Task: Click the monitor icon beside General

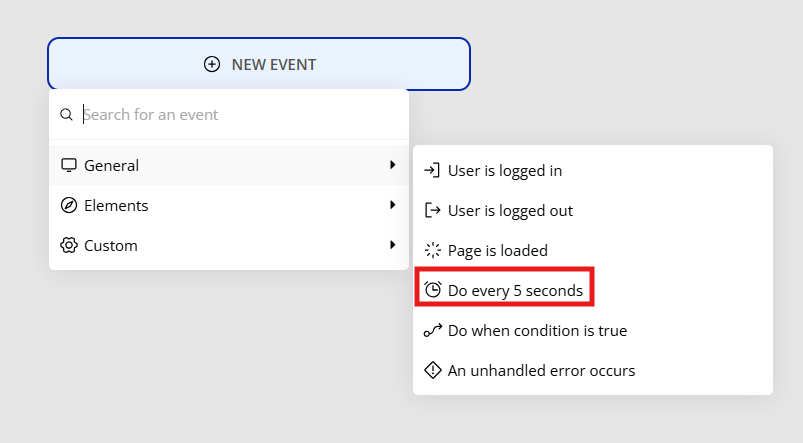Action: [x=69, y=165]
